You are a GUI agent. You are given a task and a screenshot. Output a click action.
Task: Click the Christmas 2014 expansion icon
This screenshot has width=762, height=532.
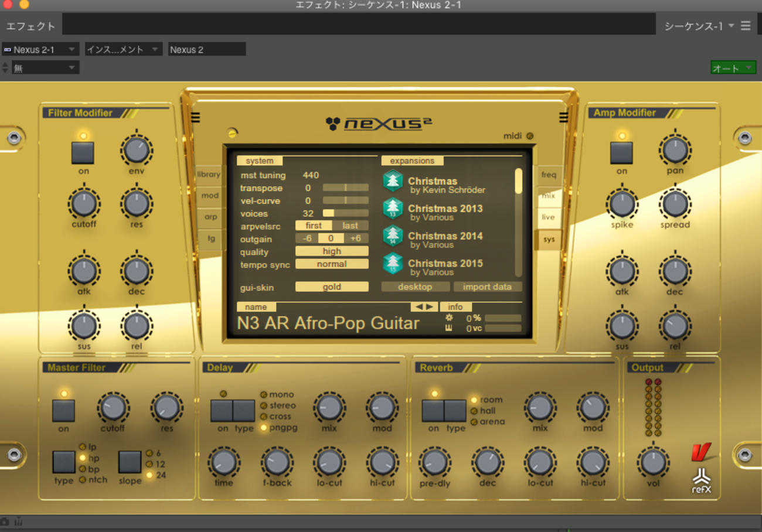point(392,236)
